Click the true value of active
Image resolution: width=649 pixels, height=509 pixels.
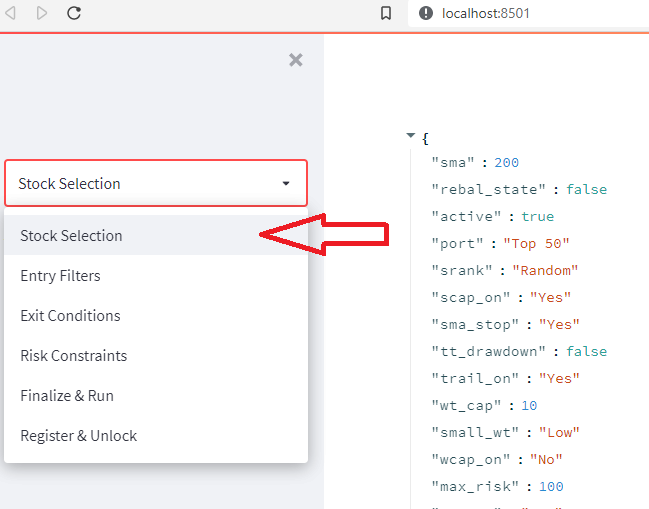pos(538,216)
